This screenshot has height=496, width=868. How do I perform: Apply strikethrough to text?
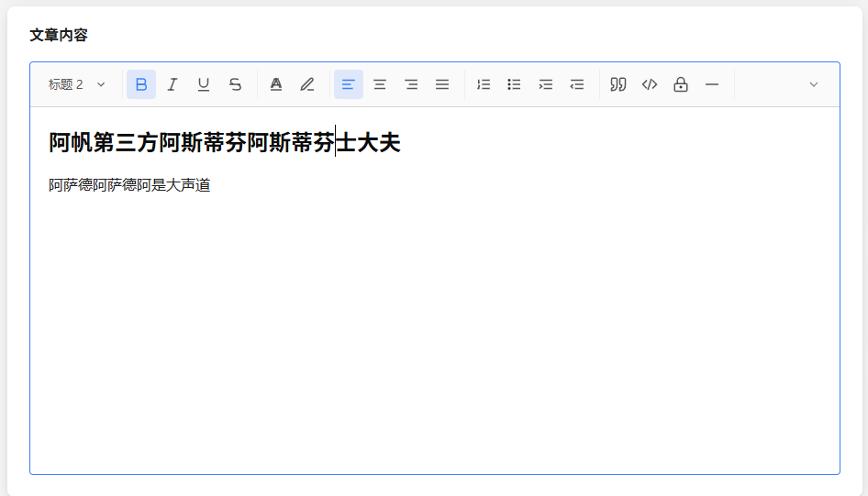235,84
